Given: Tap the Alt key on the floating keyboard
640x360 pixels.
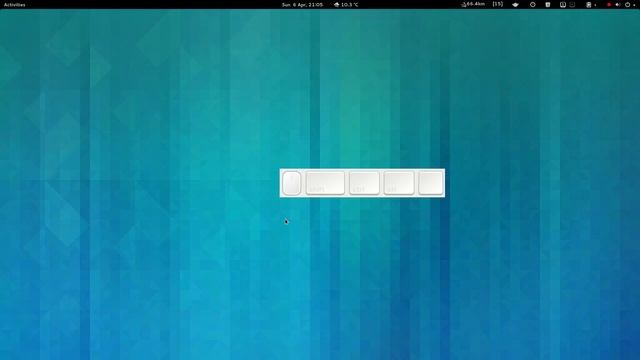Looking at the screenshot, I should pos(399,183).
